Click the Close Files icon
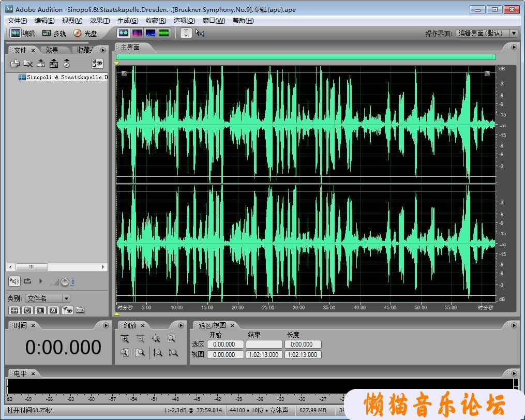The image size is (525, 420). coord(28,63)
